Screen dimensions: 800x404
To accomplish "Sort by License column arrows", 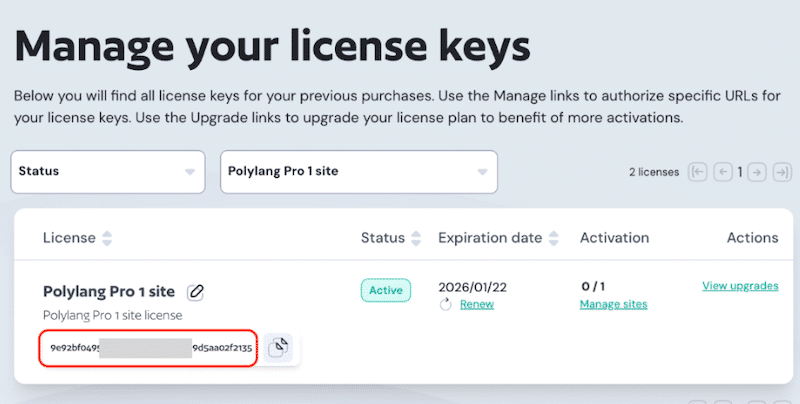I will point(107,238).
